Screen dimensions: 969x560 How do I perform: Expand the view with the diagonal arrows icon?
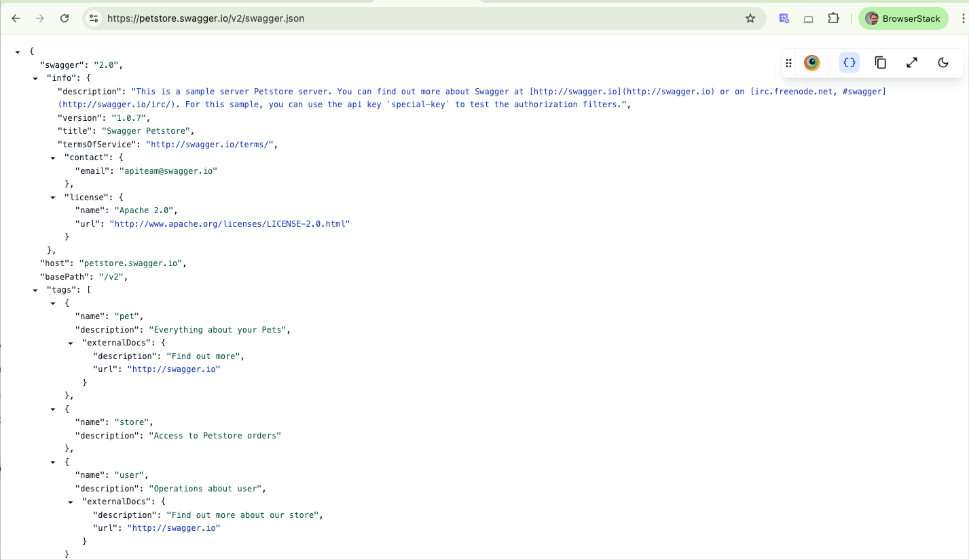coord(911,62)
